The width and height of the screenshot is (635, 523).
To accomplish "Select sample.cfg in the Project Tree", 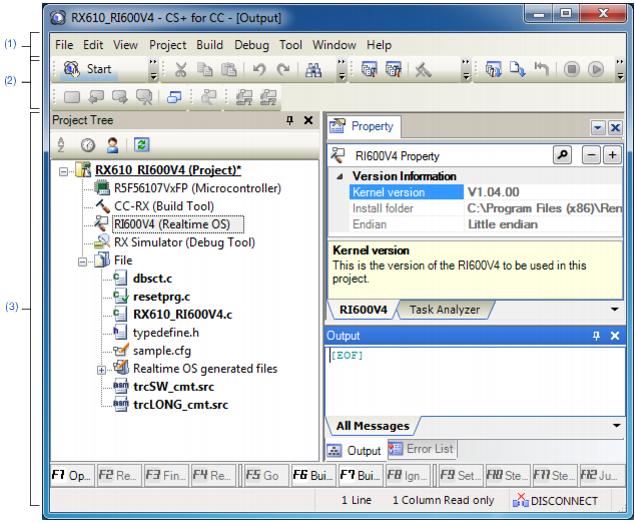I will click(163, 351).
